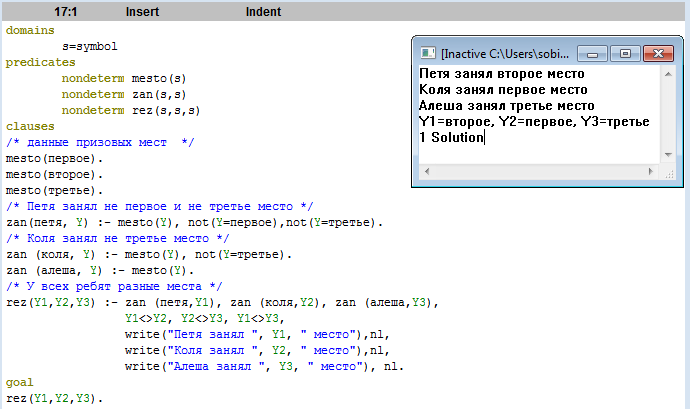The image size is (690, 409).
Task: Click the 'mesto(третье).' fact line
Action: click(x=54, y=191)
